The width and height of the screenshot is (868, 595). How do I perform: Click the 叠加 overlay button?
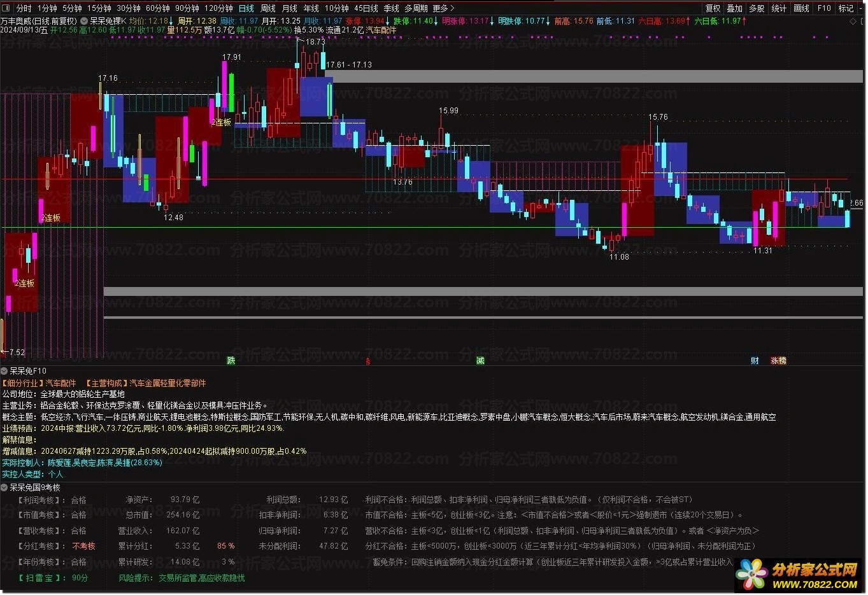click(x=734, y=8)
